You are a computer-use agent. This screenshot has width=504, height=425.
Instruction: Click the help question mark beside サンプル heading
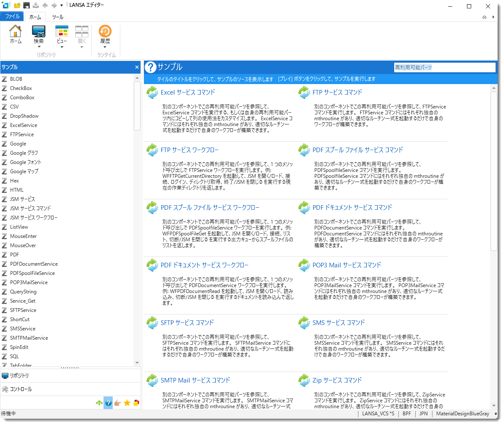point(151,67)
